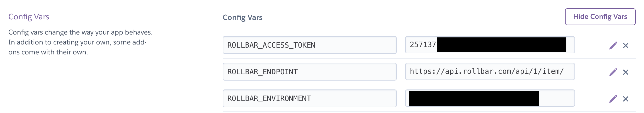Click into the ROLLBAR_ENVIRONMENT key field
The width and height of the screenshot is (644, 113).
point(309,98)
